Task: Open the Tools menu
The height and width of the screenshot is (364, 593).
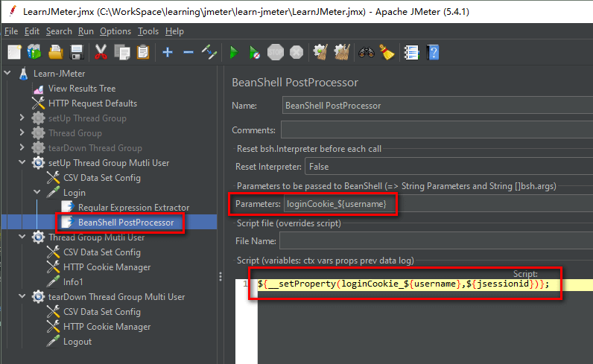Action: (x=148, y=31)
